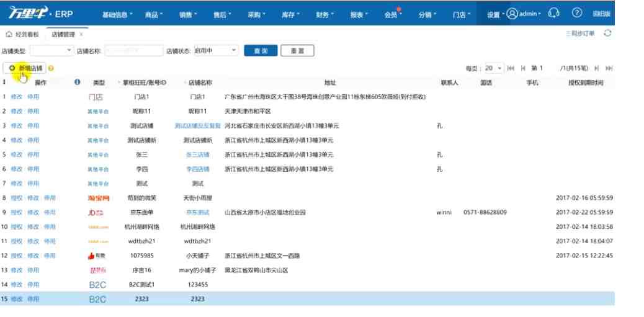The image size is (644, 317).
Task: Click 授权 in row 8 for 天街小雨屋
Action: click(16, 198)
